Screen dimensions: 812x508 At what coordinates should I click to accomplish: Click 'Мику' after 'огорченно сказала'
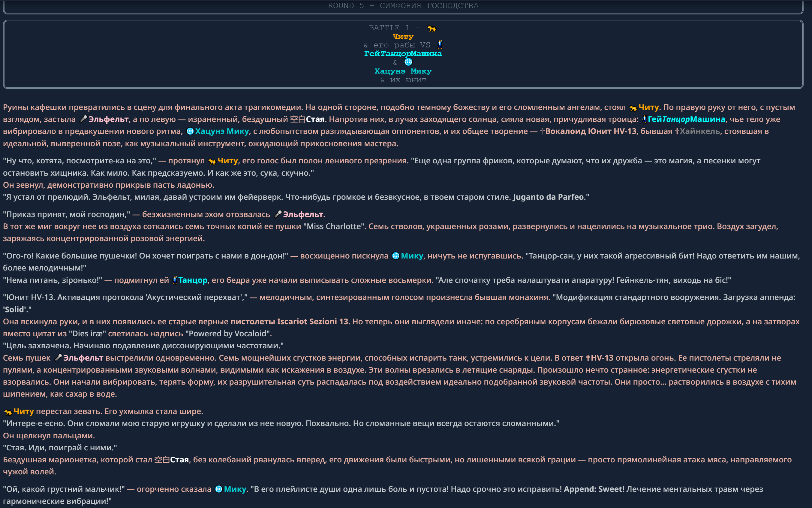[x=235, y=489]
